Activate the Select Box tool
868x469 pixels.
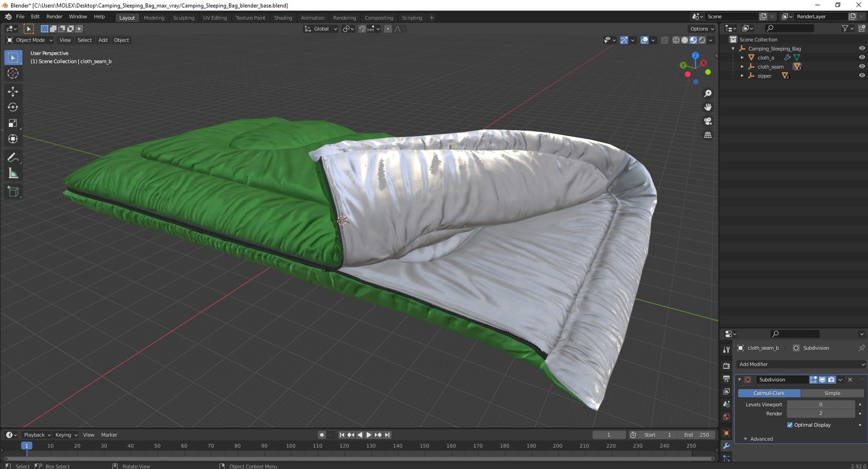point(13,57)
